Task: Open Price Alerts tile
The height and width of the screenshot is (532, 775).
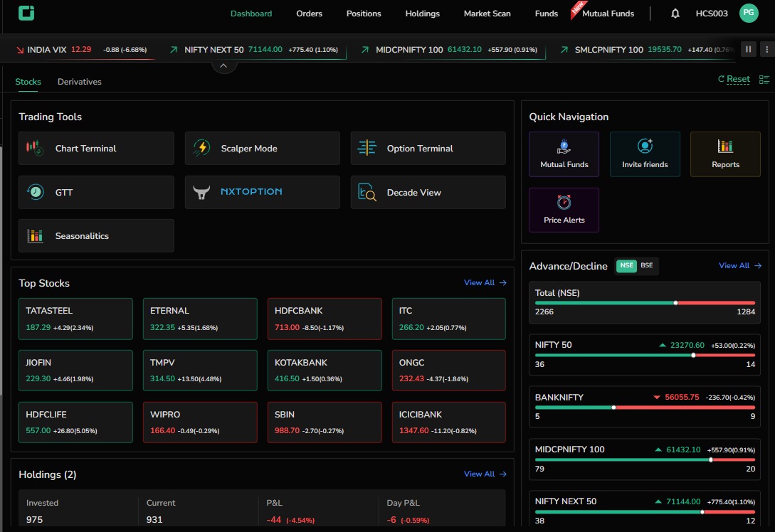Action: [x=564, y=210]
